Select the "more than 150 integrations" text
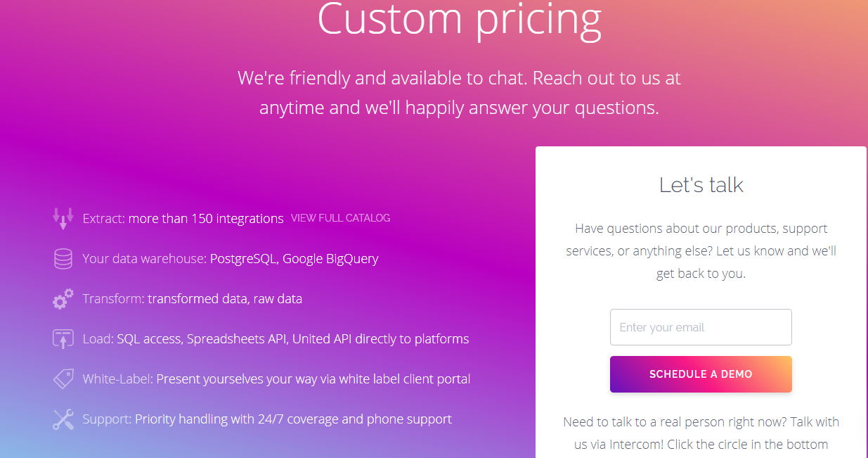Image resolution: width=868 pixels, height=458 pixels. [206, 219]
